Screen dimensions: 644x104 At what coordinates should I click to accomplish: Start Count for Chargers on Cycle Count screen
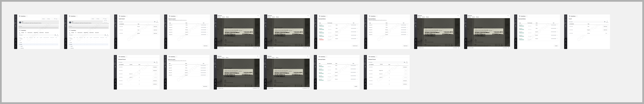(x=155, y=33)
